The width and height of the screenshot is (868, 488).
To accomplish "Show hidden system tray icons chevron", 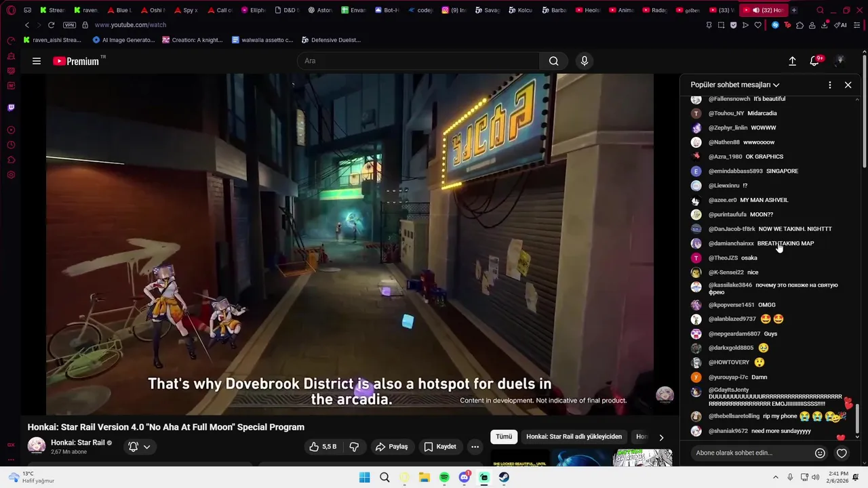I will pos(776,477).
